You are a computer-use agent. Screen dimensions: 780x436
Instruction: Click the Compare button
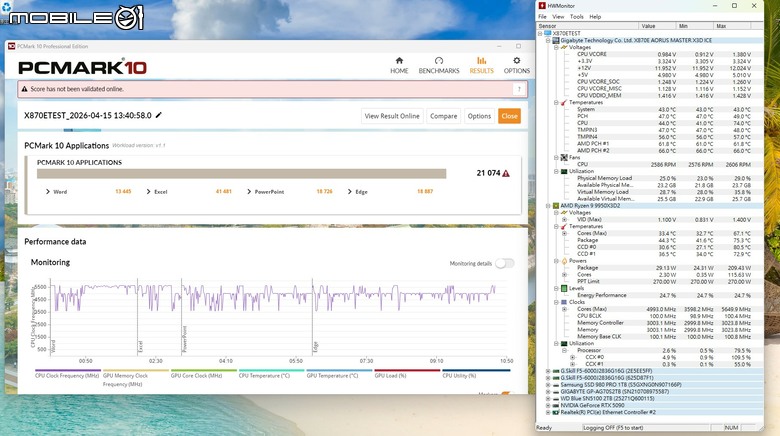[x=443, y=116]
